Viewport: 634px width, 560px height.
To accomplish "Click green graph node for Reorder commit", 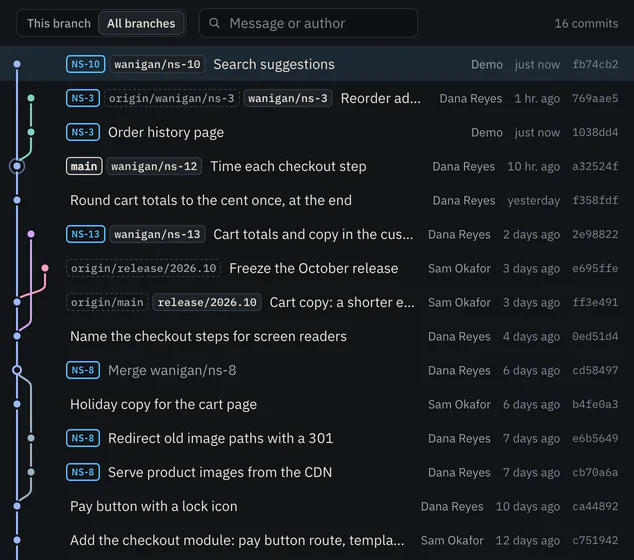I will coord(31,98).
